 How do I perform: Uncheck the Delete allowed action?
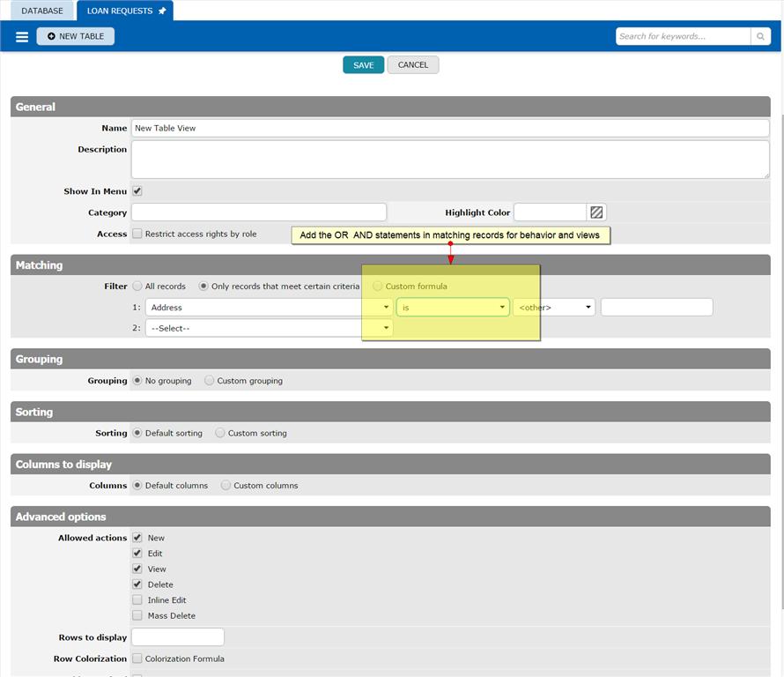point(137,584)
